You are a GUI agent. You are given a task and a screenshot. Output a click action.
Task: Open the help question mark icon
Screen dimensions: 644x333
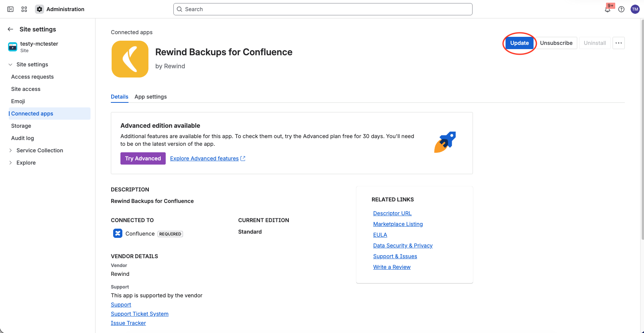(621, 9)
